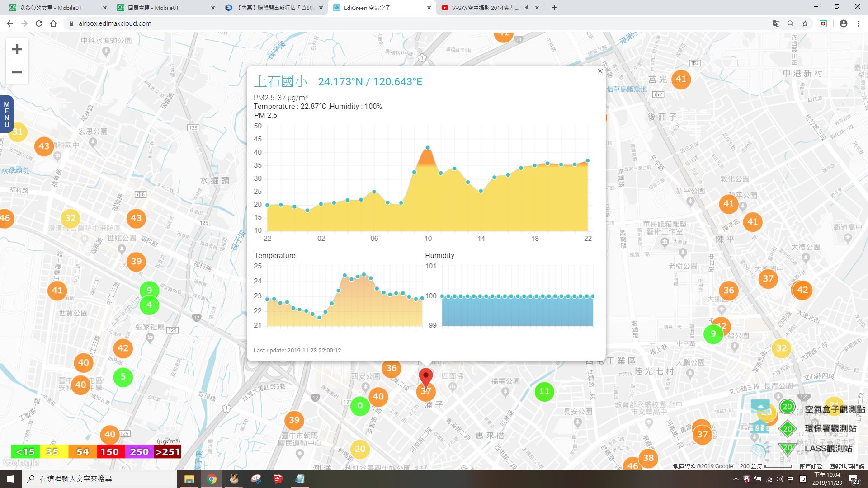868x488 pixels.
Task: Click 空氣盒子觀測點 legend label
Action: click(835, 409)
